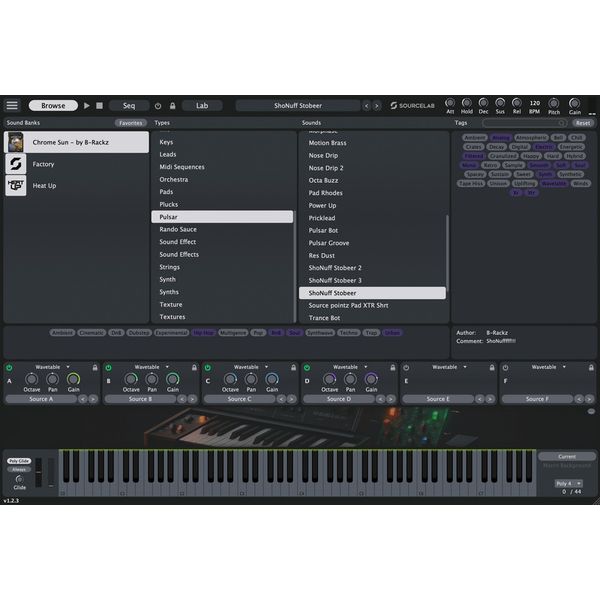Lock Source B with the padlock icon
The image size is (600, 600).
194,367
